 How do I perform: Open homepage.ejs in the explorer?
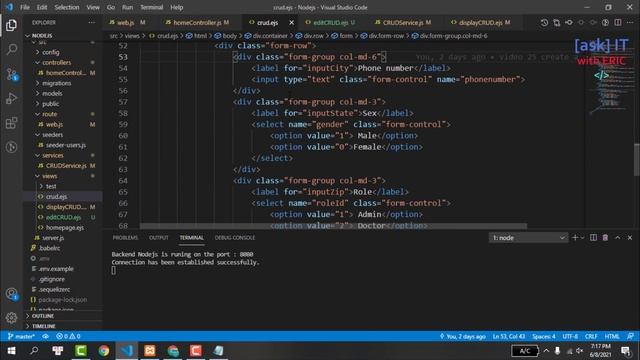tap(64, 227)
